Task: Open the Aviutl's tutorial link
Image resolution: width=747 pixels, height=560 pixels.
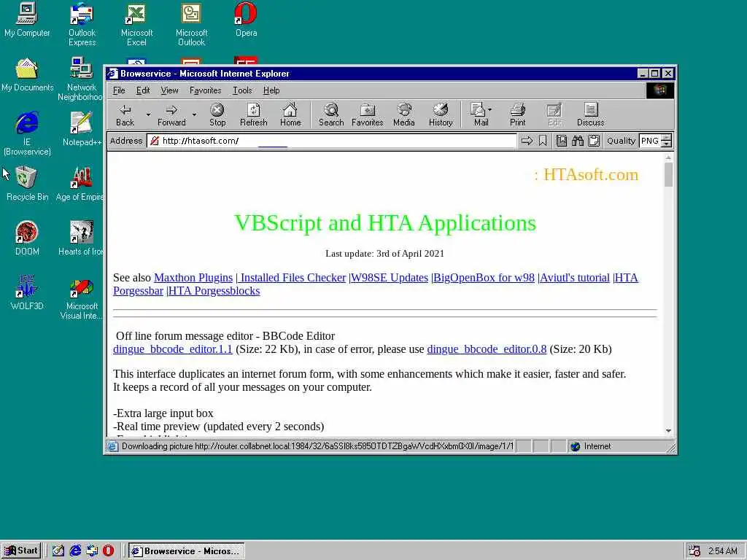Action: pyautogui.click(x=573, y=278)
